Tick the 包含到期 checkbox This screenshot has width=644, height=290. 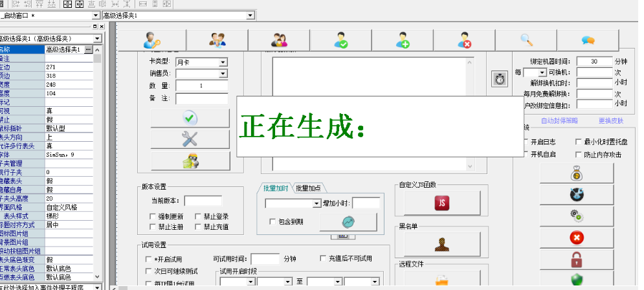coord(274,221)
